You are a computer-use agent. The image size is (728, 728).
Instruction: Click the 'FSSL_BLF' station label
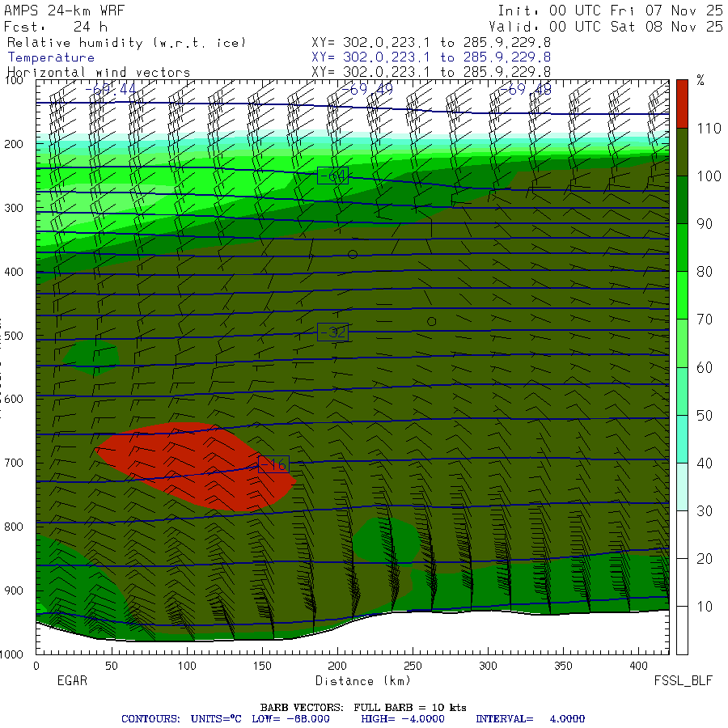pos(683,681)
